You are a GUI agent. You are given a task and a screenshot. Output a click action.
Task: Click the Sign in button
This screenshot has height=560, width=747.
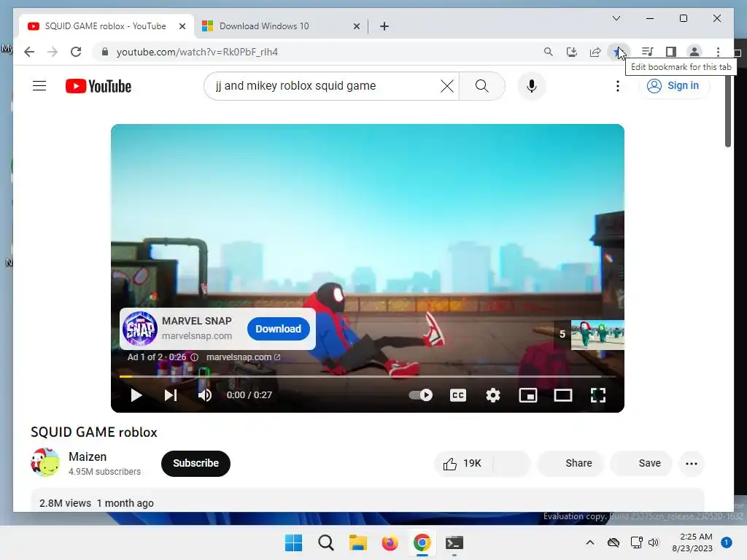673,86
